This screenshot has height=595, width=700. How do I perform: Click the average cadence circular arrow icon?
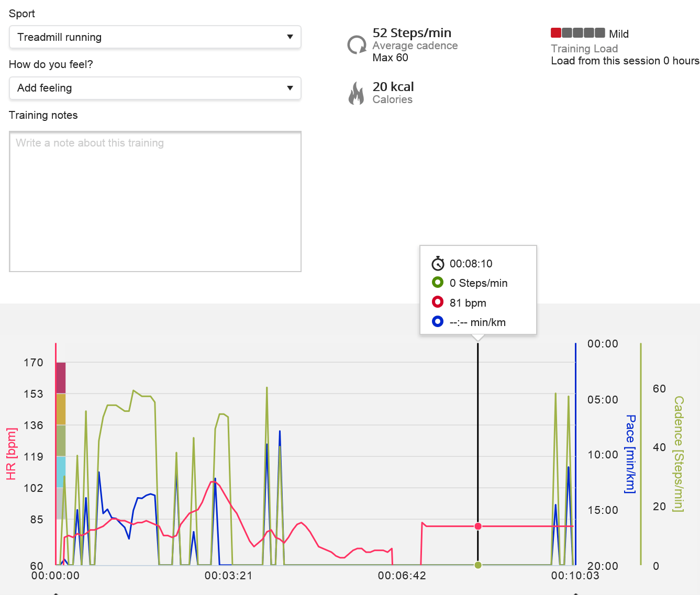tap(357, 45)
